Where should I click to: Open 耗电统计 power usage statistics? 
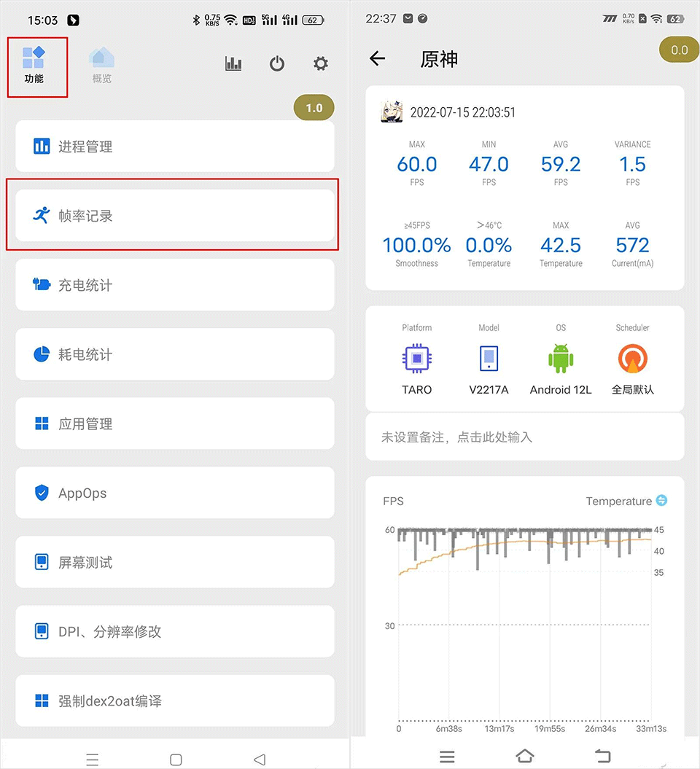(174, 354)
